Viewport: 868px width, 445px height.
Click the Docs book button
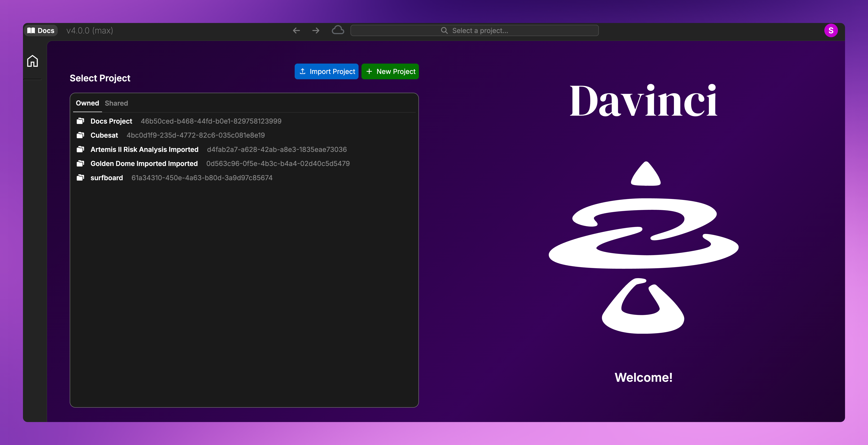(41, 31)
